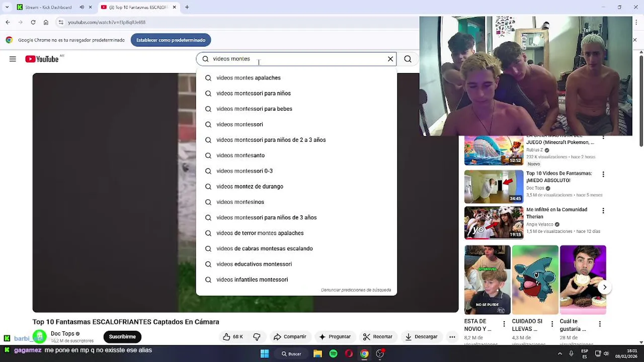Open the tab search dropdown arrow
Image resolution: width=644 pixels, height=362 pixels.
[7, 7]
